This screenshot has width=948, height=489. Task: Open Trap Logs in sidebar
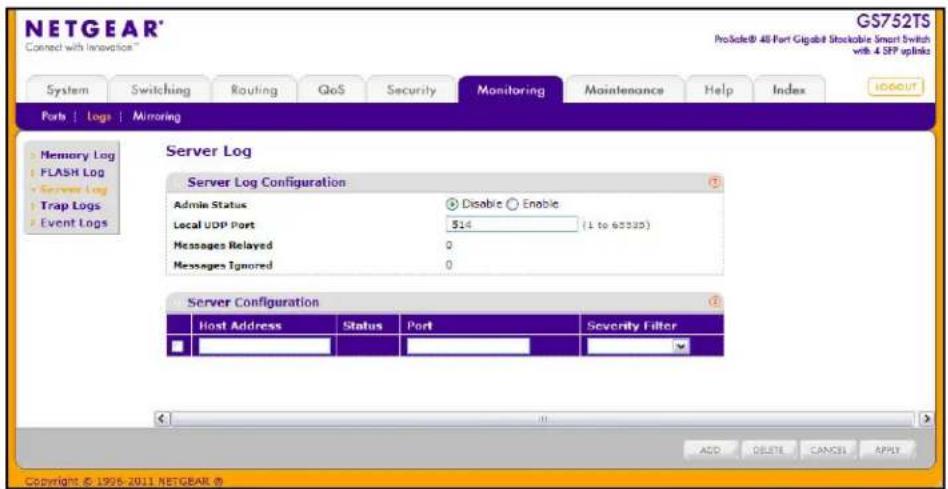pos(70,206)
